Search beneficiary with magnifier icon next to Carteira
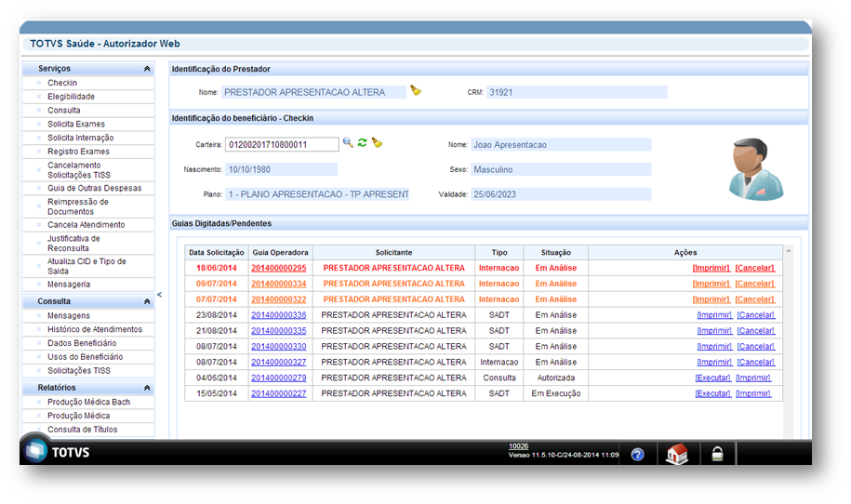Screen dimensions: 851x504 348,142
